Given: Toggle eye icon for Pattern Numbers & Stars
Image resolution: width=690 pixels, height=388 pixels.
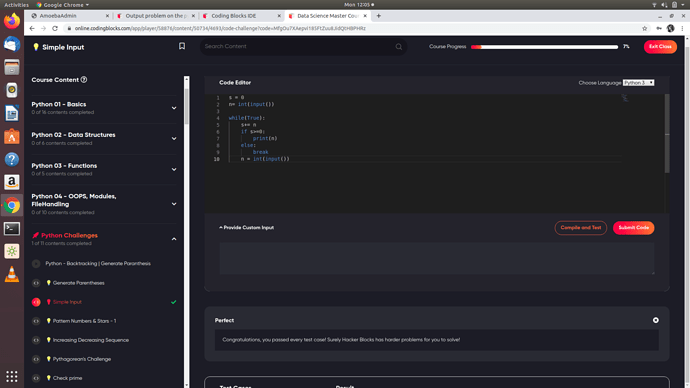Looking at the screenshot, I should (36, 321).
